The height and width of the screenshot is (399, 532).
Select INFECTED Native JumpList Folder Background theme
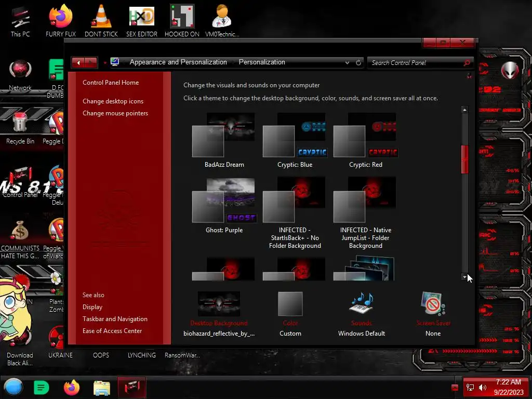pyautogui.click(x=365, y=213)
